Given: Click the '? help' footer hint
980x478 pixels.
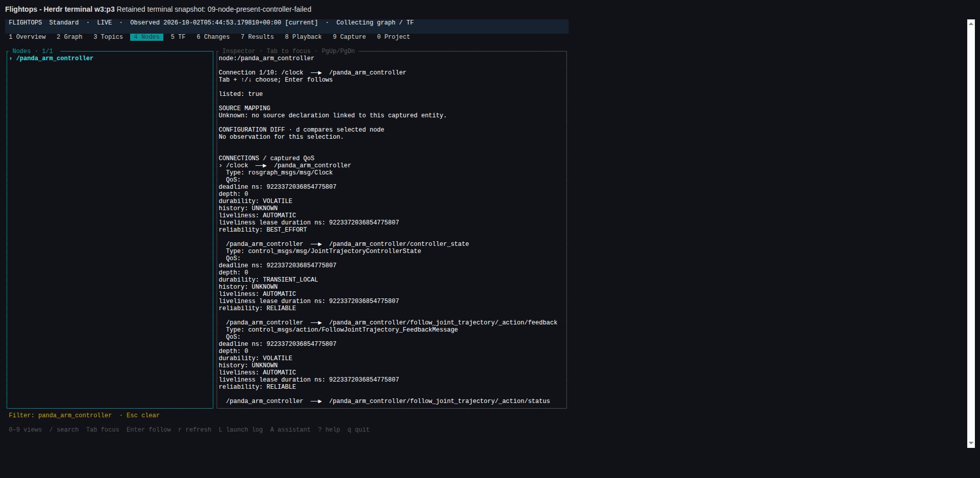Looking at the screenshot, I should [x=329, y=430].
